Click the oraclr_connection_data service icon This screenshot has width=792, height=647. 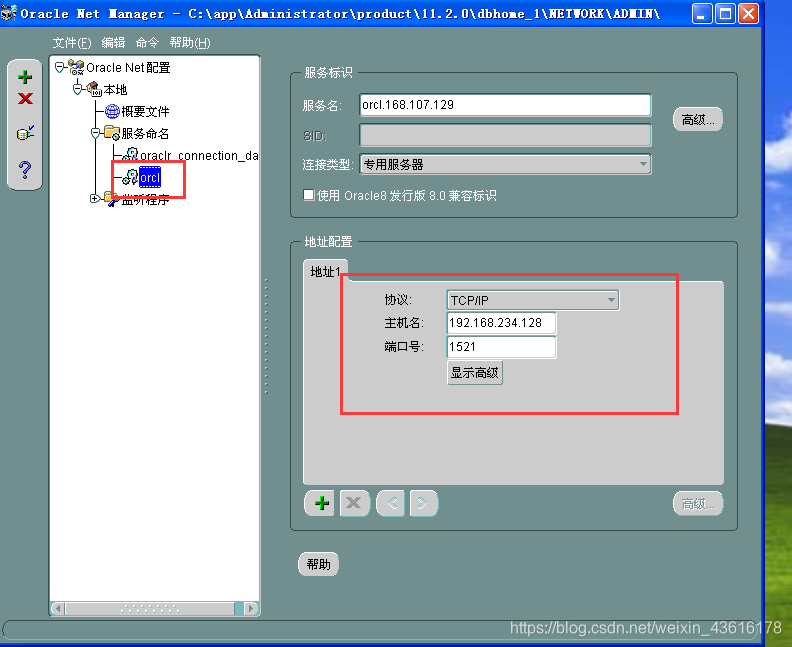(131, 155)
